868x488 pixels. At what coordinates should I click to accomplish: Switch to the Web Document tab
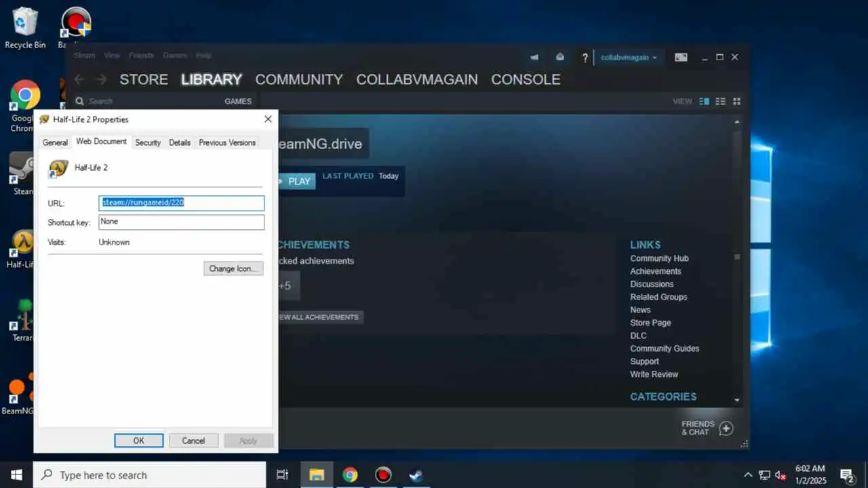pyautogui.click(x=101, y=142)
